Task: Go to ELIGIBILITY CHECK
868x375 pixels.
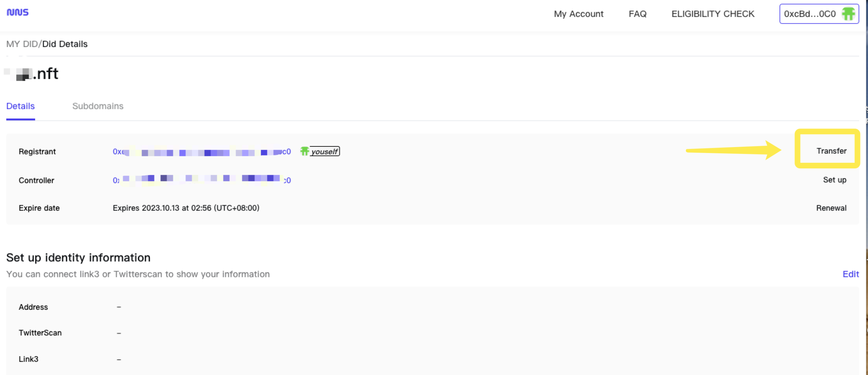Action: (713, 14)
